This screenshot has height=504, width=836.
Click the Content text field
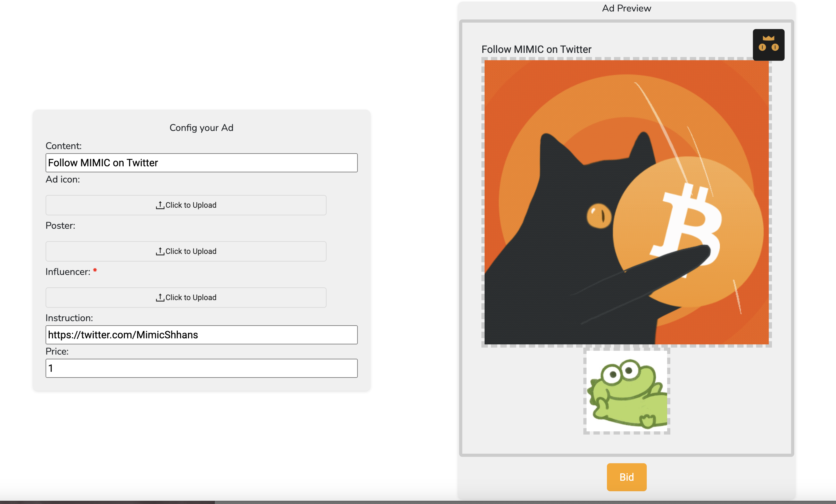(x=202, y=163)
